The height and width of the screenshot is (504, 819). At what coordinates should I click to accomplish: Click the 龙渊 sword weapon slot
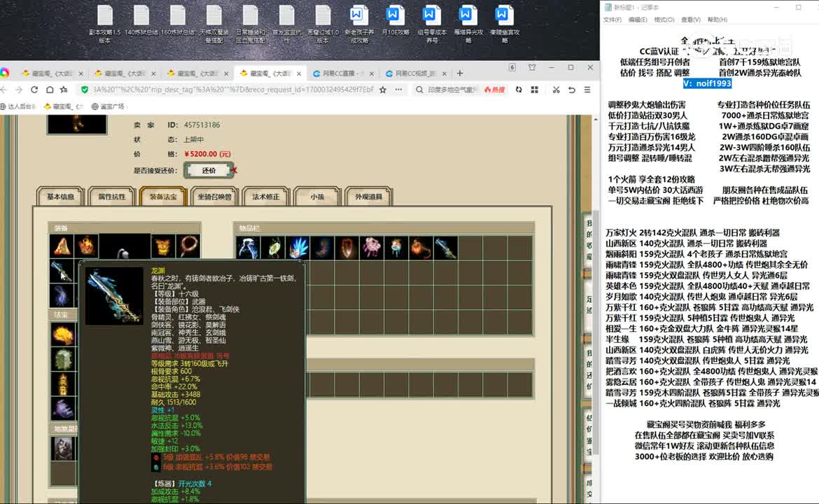[x=62, y=271]
